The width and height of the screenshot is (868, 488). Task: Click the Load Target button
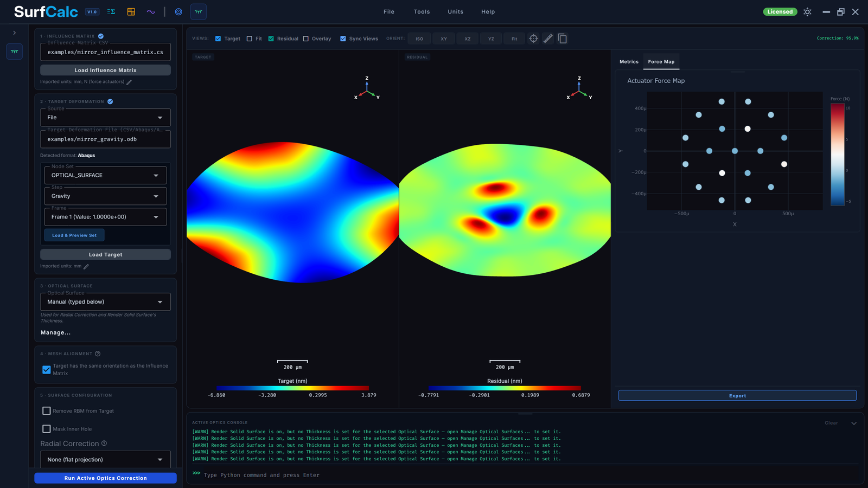(105, 254)
